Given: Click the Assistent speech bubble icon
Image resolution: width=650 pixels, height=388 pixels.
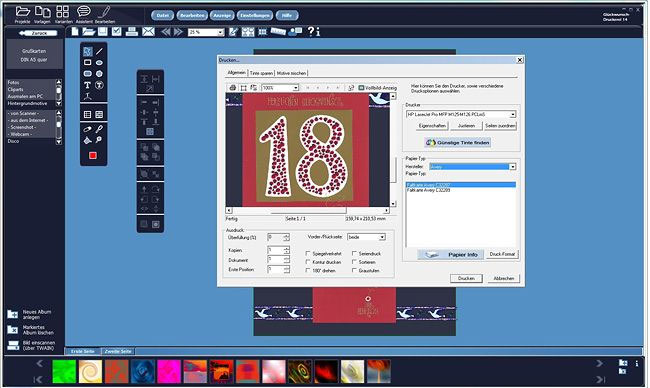Looking at the screenshot, I should coord(84,11).
